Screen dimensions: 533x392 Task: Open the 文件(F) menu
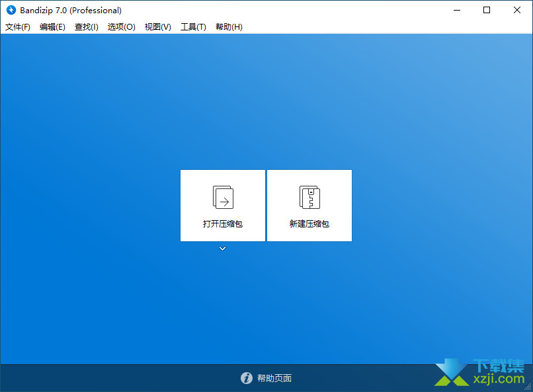coord(18,27)
